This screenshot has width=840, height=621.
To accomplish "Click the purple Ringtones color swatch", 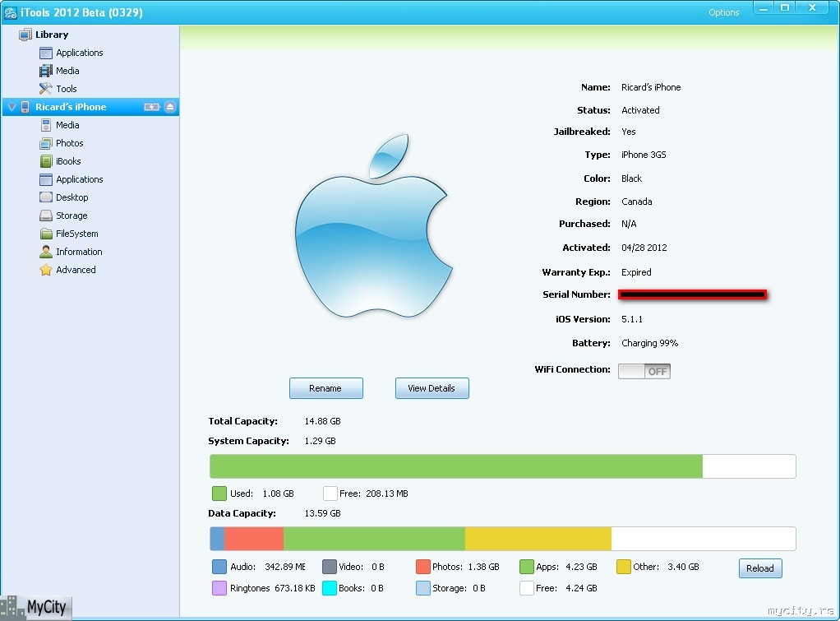I will [x=219, y=588].
